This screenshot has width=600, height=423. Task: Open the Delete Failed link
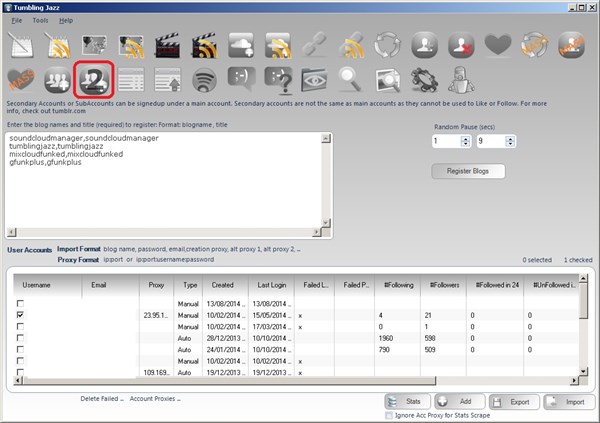point(102,399)
